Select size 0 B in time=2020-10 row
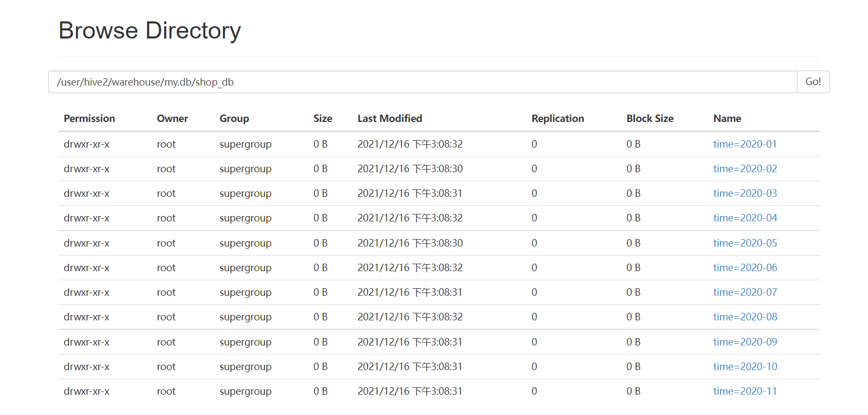This screenshot has height=415, width=868. [x=320, y=366]
